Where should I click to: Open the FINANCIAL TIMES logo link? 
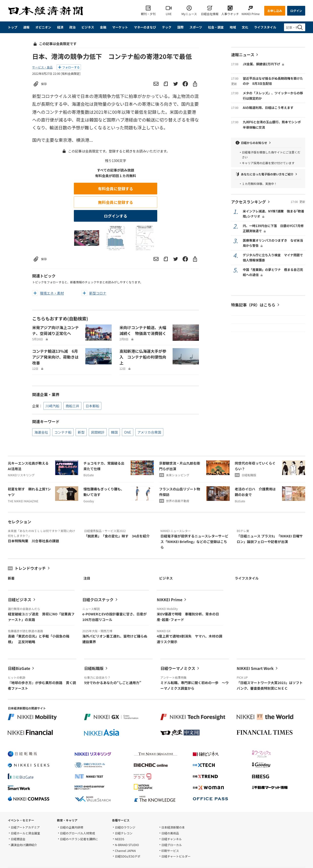point(264,732)
